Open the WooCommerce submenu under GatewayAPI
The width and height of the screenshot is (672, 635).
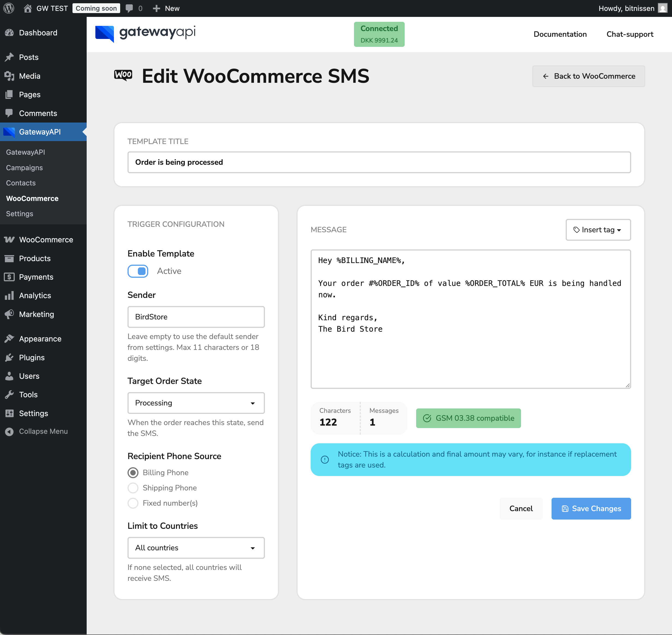tap(32, 198)
